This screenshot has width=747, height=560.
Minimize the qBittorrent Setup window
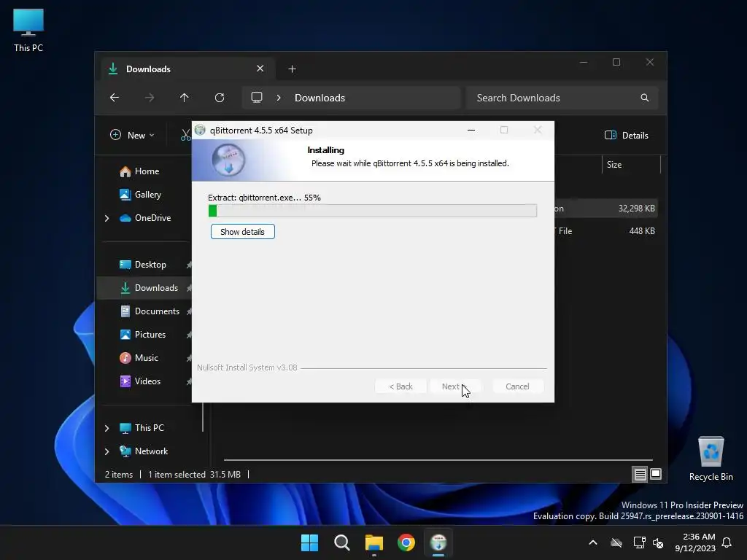point(471,130)
